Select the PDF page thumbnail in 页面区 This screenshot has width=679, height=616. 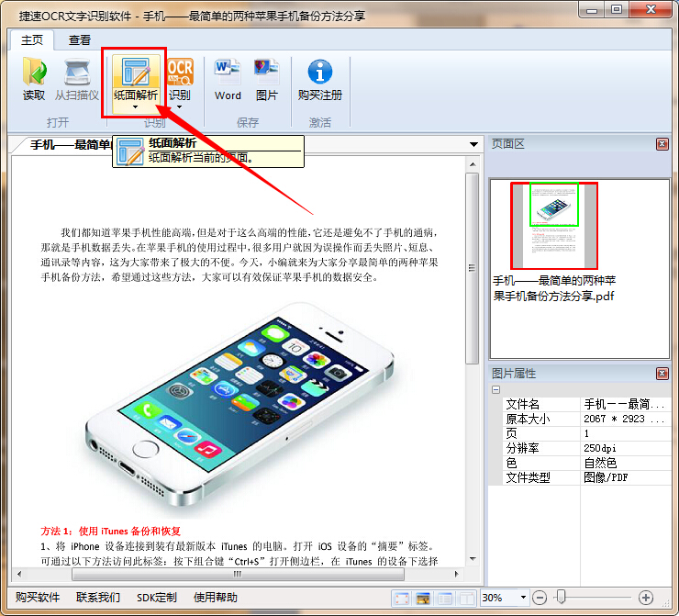click(x=554, y=226)
